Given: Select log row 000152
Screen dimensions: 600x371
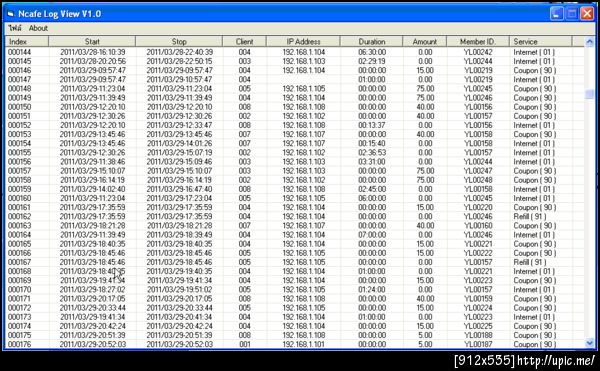Looking at the screenshot, I should tap(295, 125).
